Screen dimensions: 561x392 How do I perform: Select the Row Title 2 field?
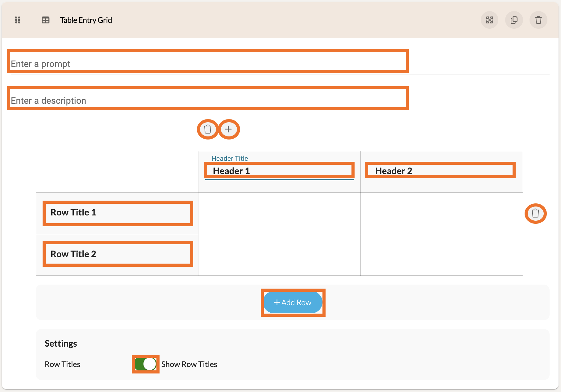(118, 254)
